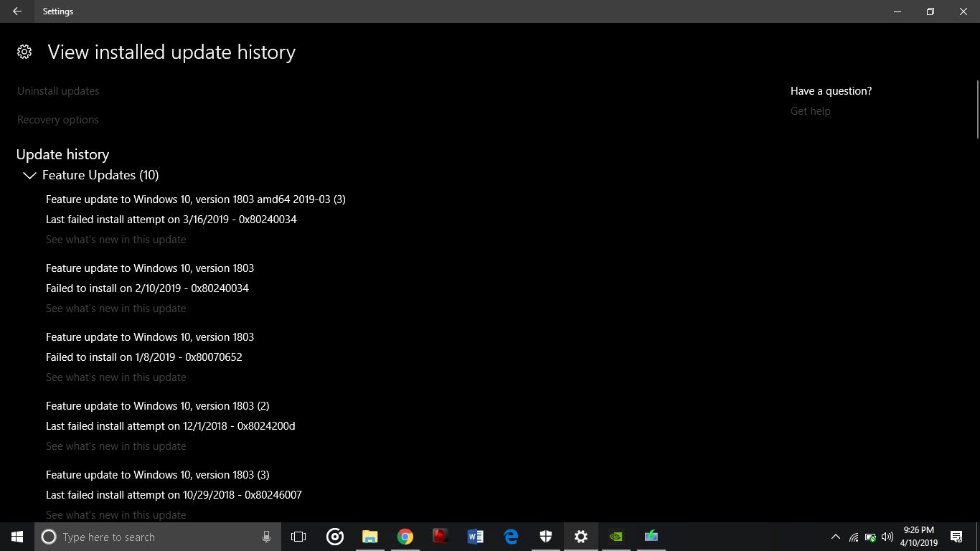This screenshot has height=551, width=980.
Task: Open the circular target app on the taskbar
Action: [334, 537]
